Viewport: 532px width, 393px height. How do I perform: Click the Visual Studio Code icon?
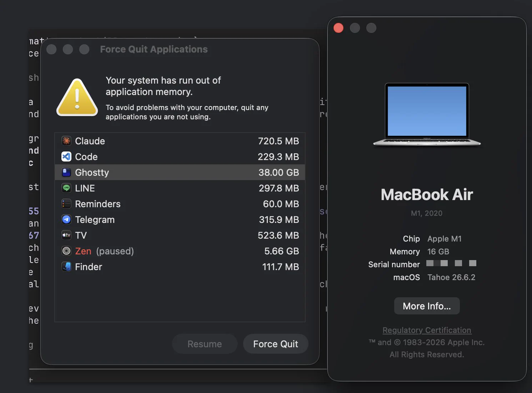(66, 156)
